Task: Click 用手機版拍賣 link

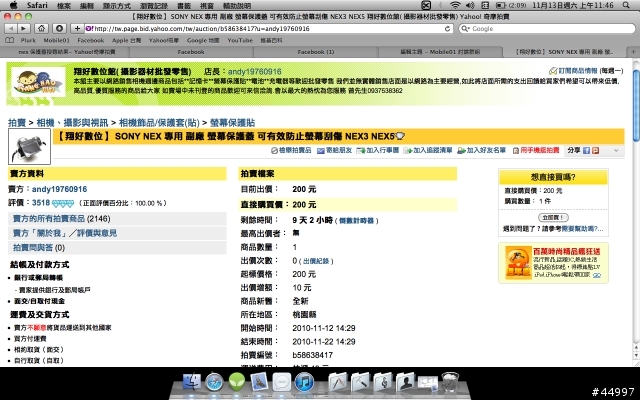Action: (x=536, y=151)
